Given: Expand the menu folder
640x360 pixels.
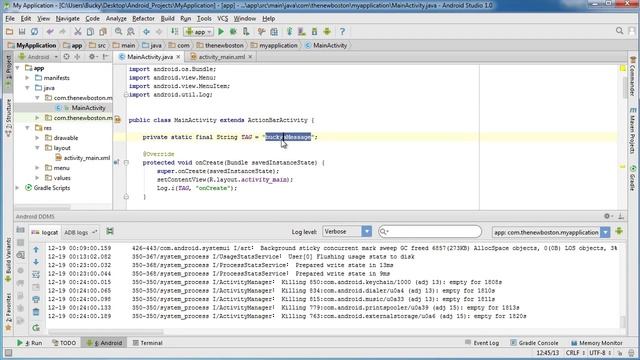Looking at the screenshot, I should coord(38,168).
